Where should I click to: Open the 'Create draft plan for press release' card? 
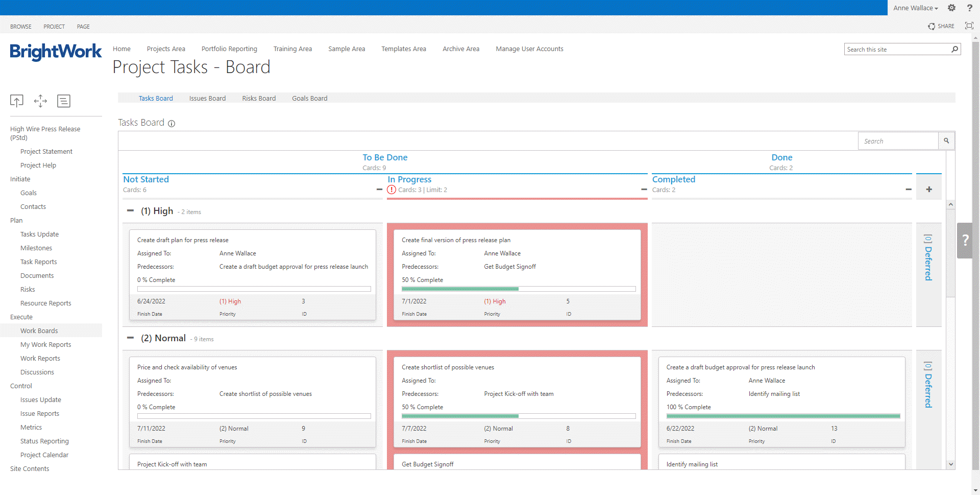click(x=183, y=240)
